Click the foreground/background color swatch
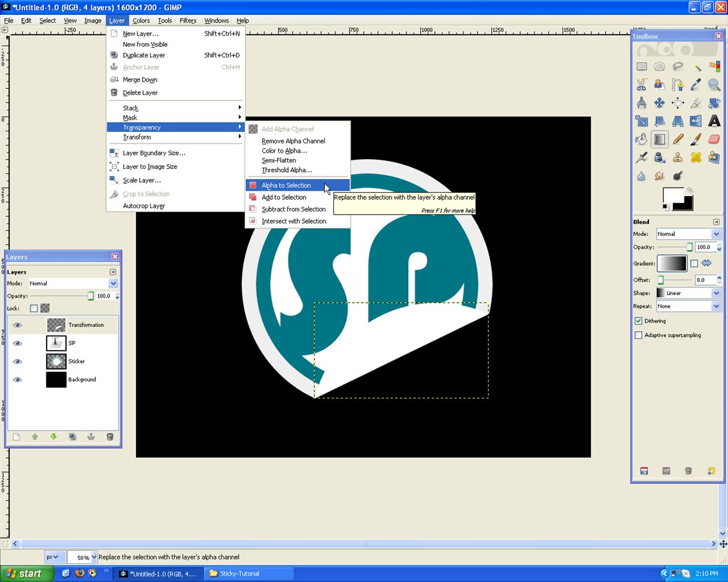This screenshot has height=582, width=728. pyautogui.click(x=678, y=199)
